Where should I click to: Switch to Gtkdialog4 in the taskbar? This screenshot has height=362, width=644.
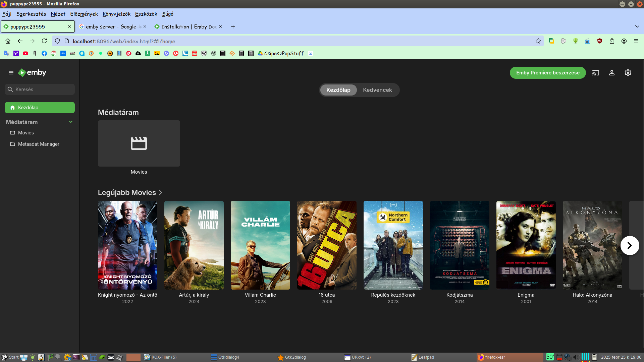pyautogui.click(x=243, y=357)
